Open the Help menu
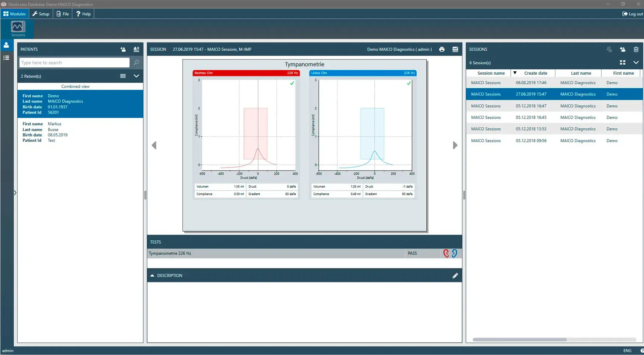 coord(83,14)
